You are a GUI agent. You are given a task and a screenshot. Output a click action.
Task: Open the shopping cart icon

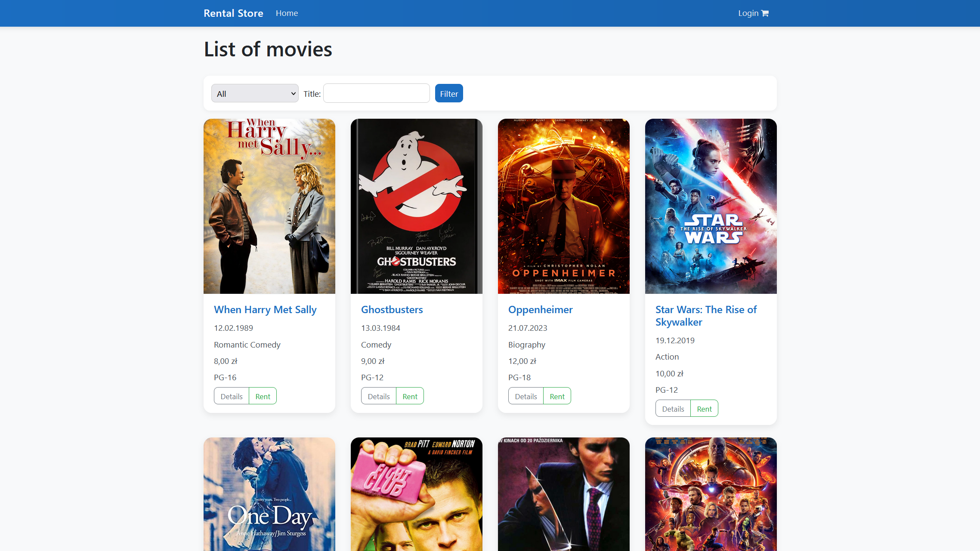pyautogui.click(x=765, y=13)
